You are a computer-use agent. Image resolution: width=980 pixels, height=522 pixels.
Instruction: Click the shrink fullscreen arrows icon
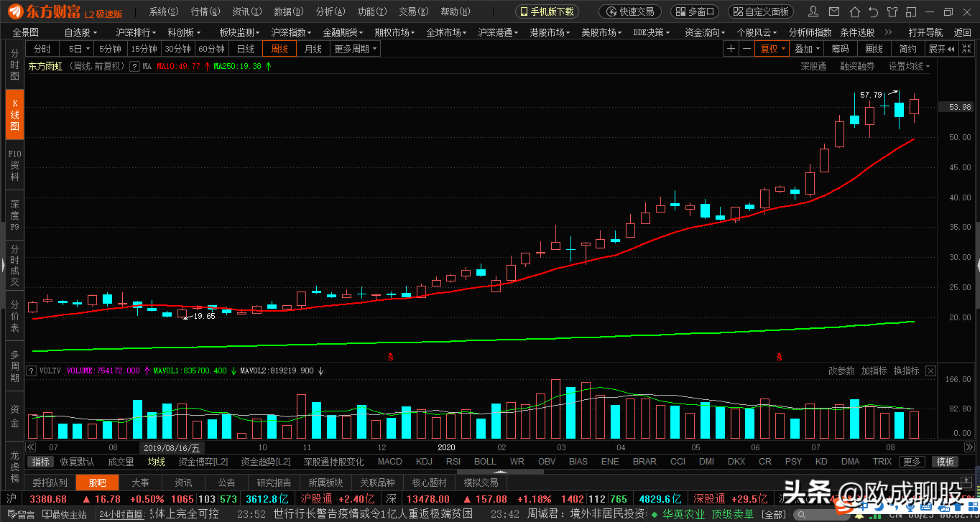[969, 49]
